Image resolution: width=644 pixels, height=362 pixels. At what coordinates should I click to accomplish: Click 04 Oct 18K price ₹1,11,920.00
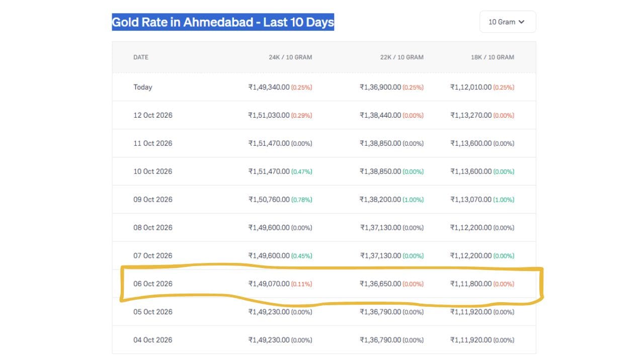click(x=471, y=340)
